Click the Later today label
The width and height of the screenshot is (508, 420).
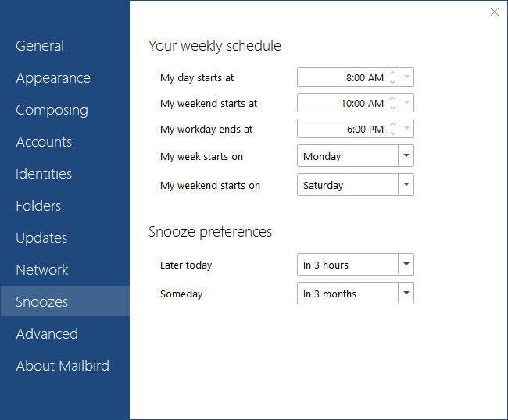[186, 265]
